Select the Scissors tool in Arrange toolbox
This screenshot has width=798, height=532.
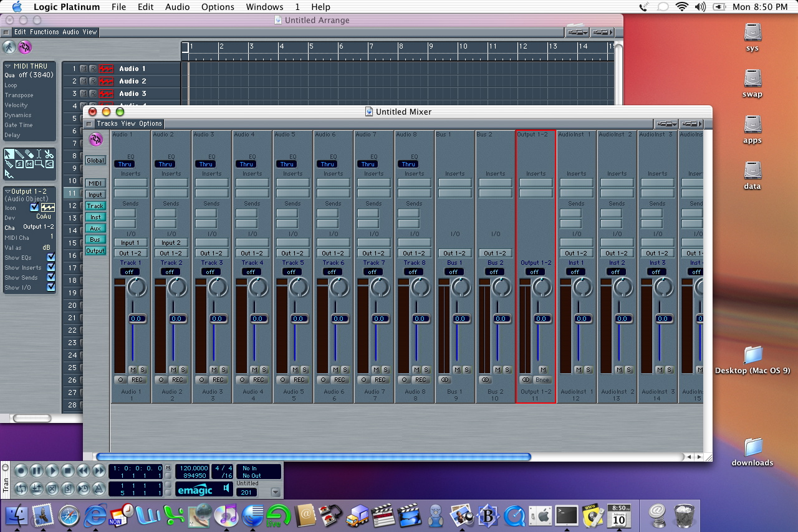click(x=49, y=154)
